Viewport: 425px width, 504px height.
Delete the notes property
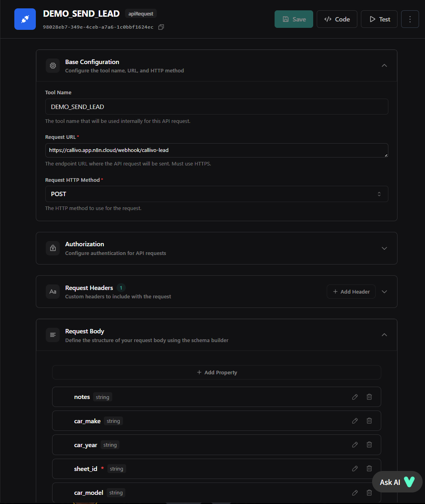point(369,397)
